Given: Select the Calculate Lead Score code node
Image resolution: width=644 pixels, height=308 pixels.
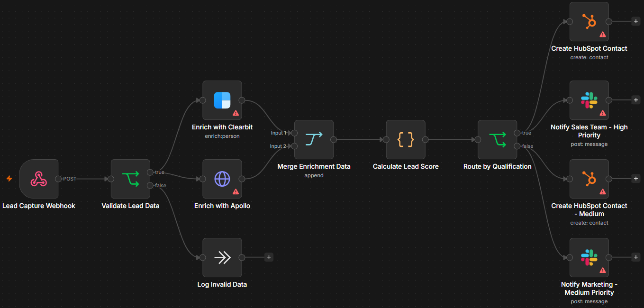Looking at the screenshot, I should point(406,140).
